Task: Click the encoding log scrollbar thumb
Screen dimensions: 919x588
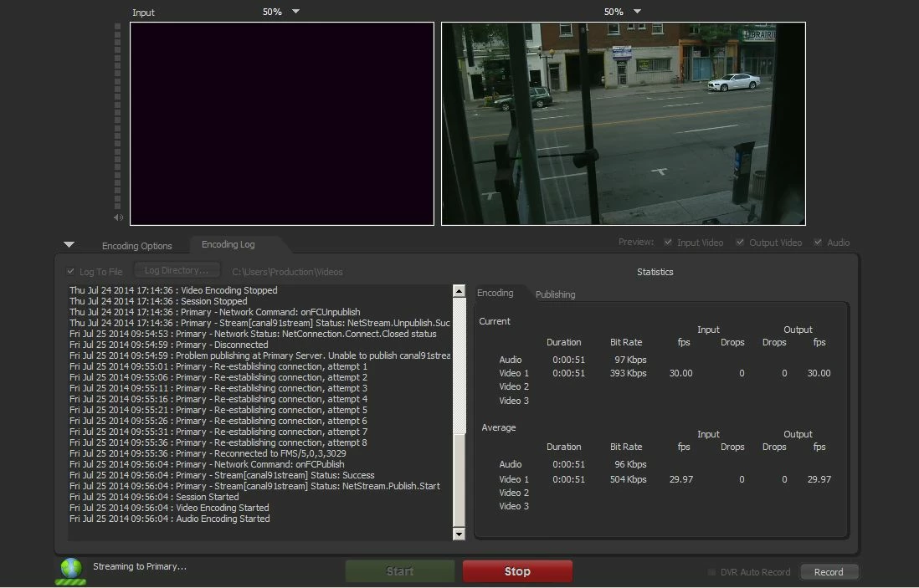Action: click(459, 479)
